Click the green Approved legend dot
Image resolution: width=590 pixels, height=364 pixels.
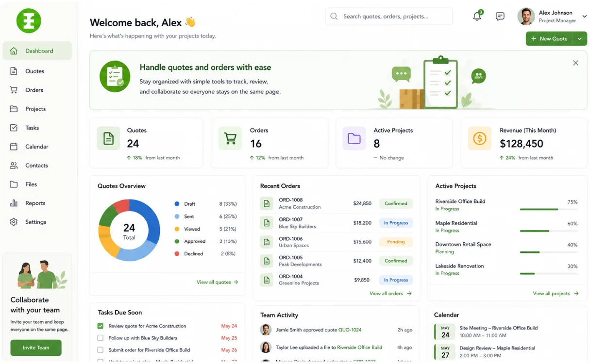pos(177,241)
